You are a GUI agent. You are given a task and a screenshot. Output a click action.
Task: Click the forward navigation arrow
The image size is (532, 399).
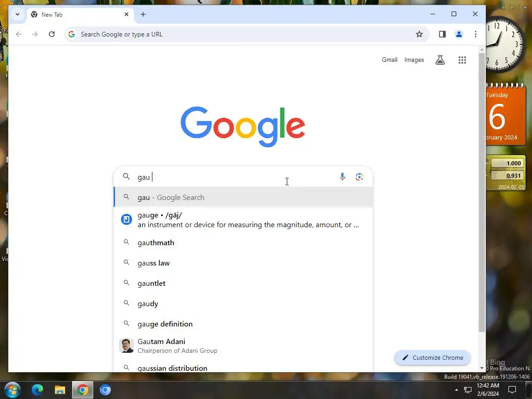35,34
